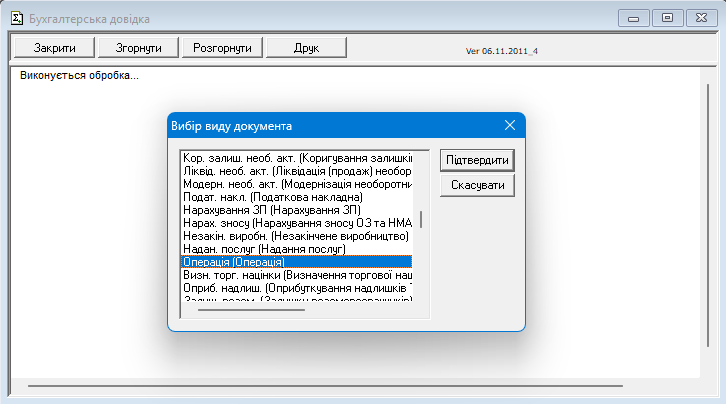Select Визн. торг. націнки entry
This screenshot has width=726, height=404.
click(296, 275)
